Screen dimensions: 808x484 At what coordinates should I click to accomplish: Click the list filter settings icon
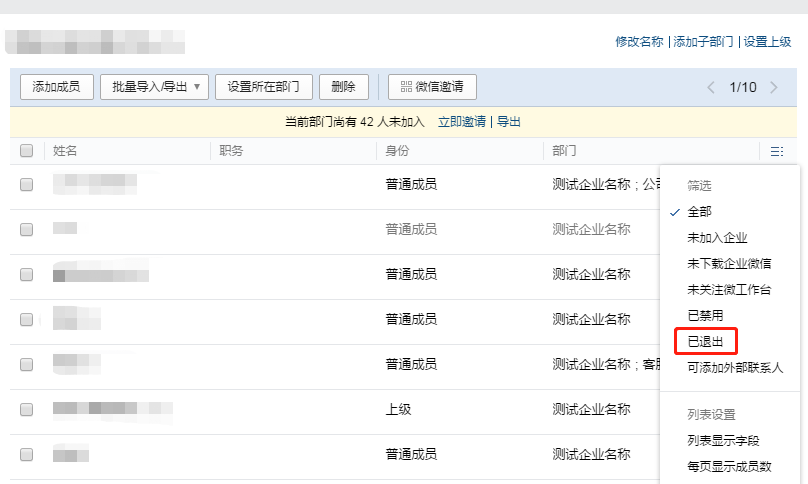coord(776,152)
